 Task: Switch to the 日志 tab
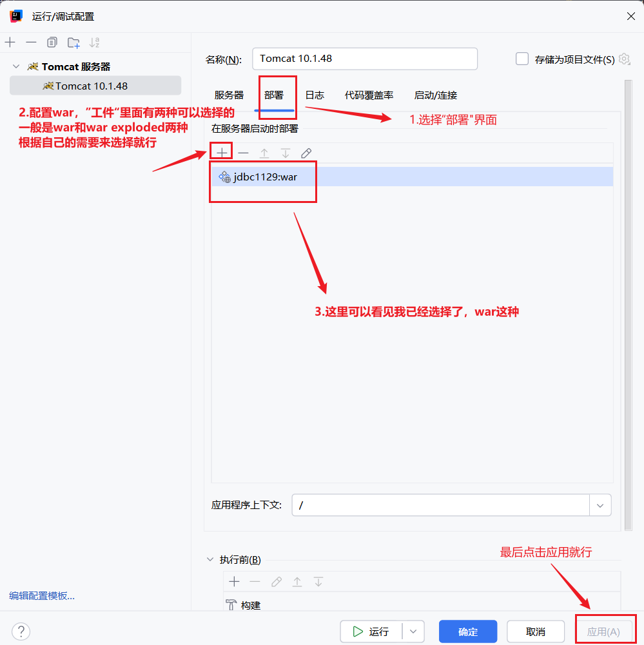pyautogui.click(x=315, y=95)
